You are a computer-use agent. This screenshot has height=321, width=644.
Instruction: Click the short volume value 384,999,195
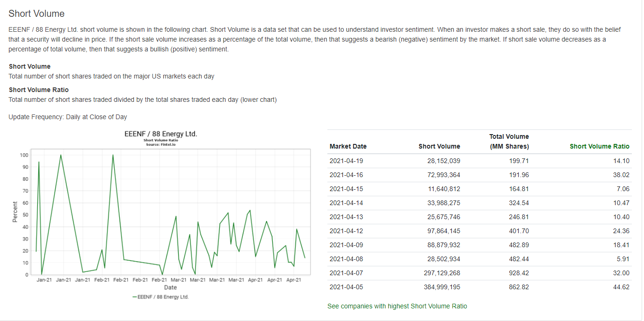pyautogui.click(x=441, y=287)
